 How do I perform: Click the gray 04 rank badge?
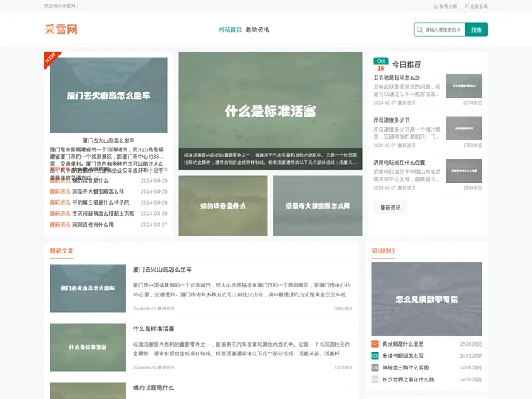[x=375, y=368]
